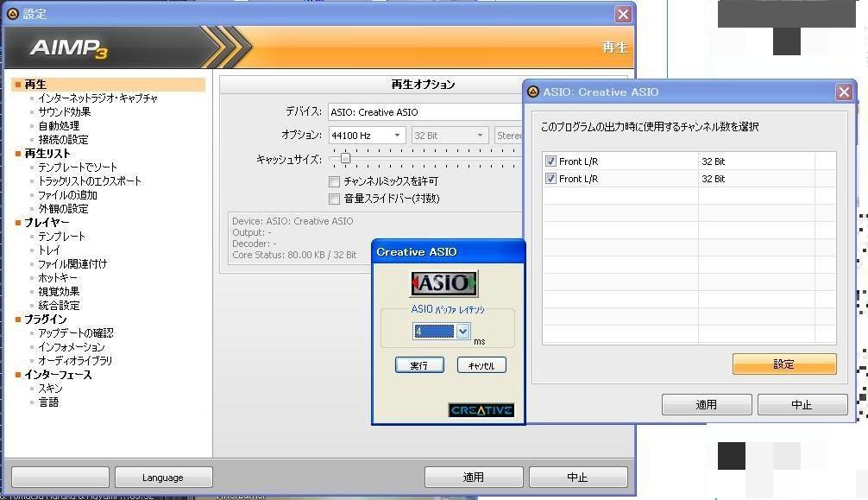
Task: Click the AIMP icon in 設定 title bar
Action: [12, 14]
